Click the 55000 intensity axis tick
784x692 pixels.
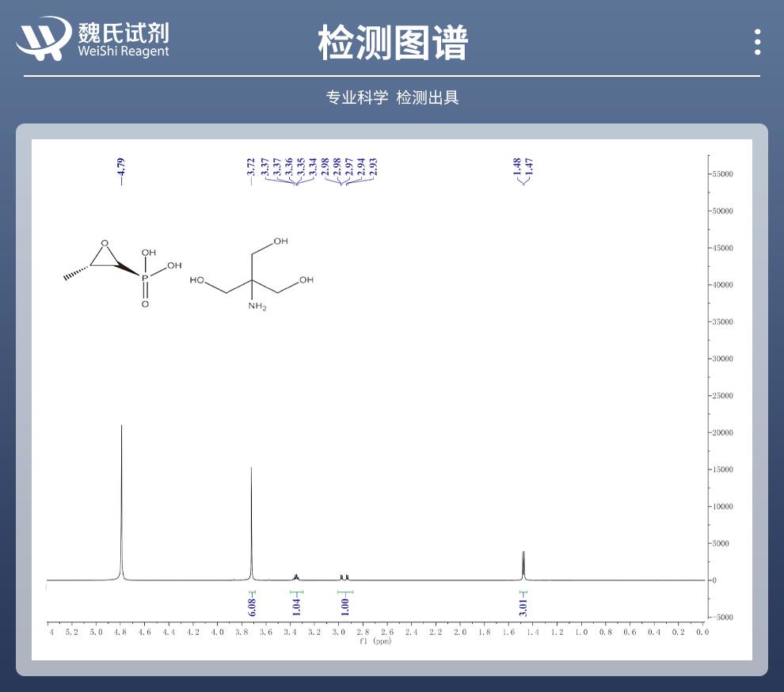(x=721, y=173)
